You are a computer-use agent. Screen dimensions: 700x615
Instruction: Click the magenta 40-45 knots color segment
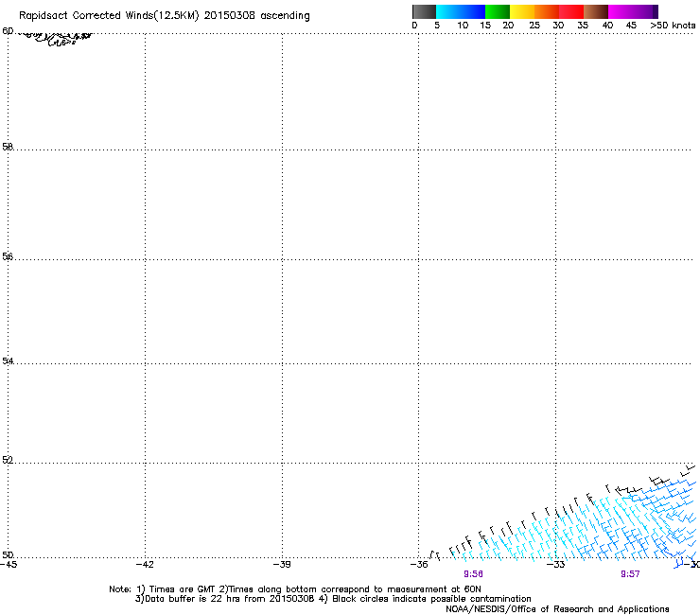(x=621, y=11)
